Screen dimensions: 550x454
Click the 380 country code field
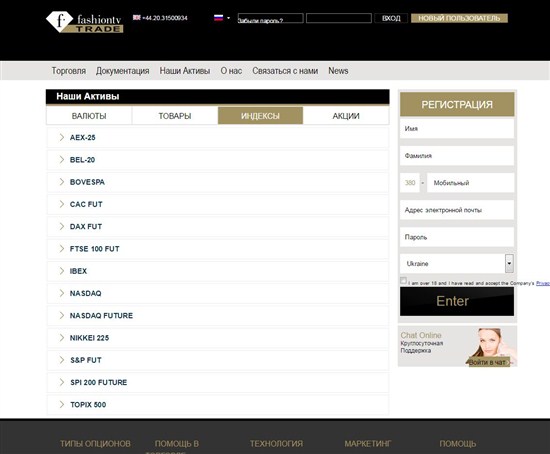point(410,183)
